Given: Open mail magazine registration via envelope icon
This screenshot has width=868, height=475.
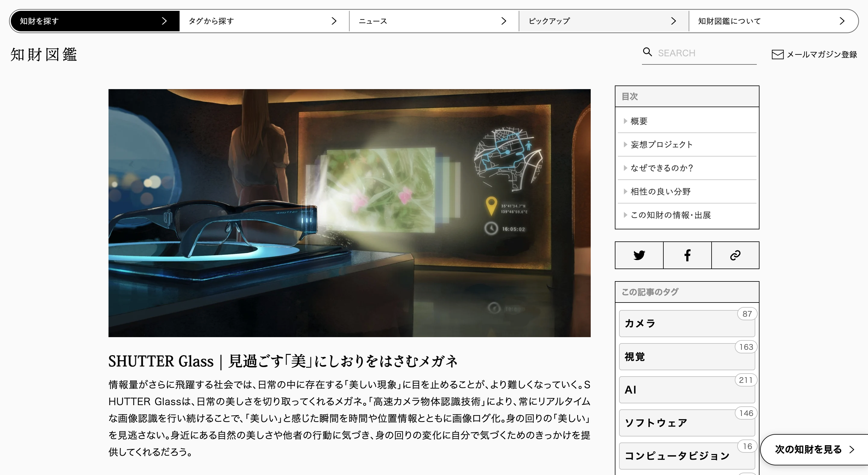Looking at the screenshot, I should point(778,54).
